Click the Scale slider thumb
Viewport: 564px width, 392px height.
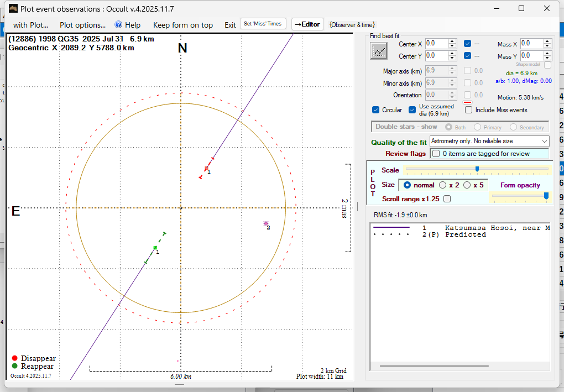click(x=477, y=169)
